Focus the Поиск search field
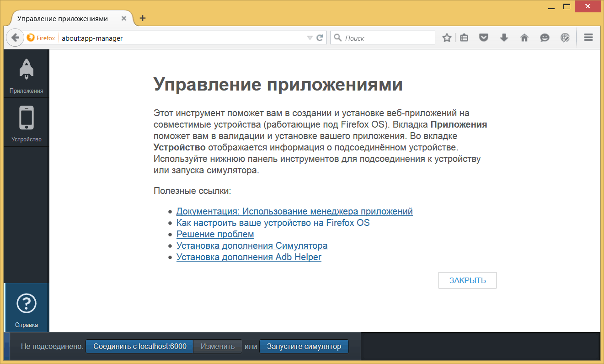 tap(383, 38)
